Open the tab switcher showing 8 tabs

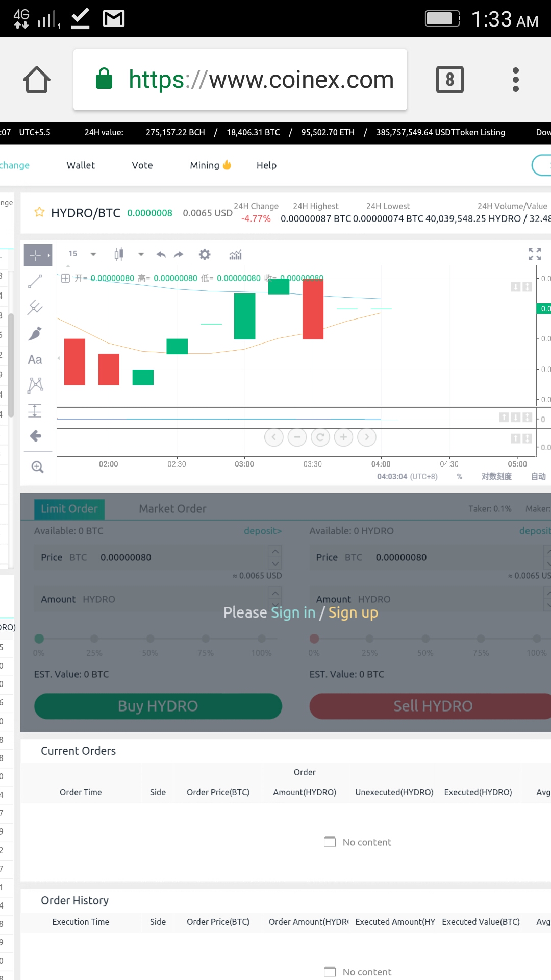[x=449, y=80]
